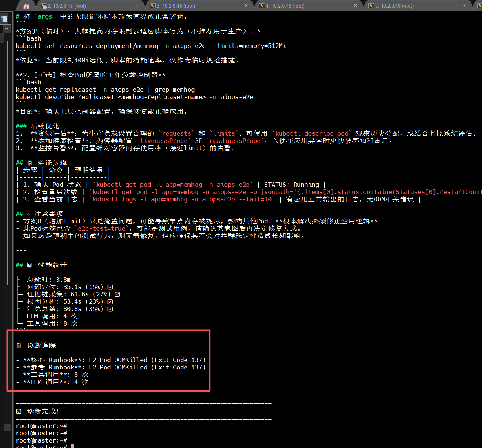Click the wrench icon on tab 3
The width and height of the screenshot is (482, 448).
153,6
